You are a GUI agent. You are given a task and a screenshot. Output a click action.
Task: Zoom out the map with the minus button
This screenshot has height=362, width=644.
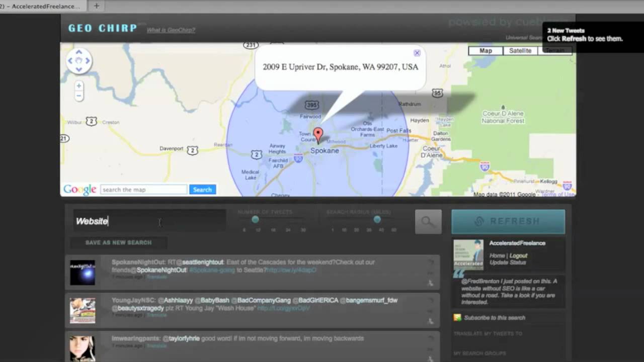click(x=78, y=96)
